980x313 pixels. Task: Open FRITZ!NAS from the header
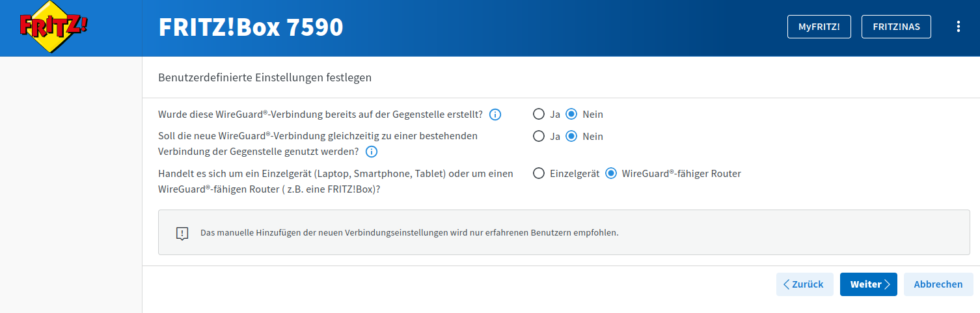(x=896, y=27)
